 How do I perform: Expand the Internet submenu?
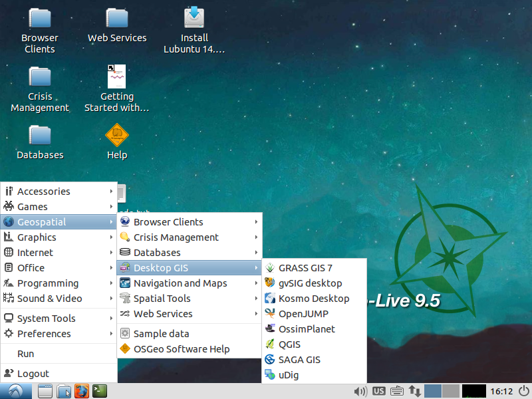(x=59, y=253)
